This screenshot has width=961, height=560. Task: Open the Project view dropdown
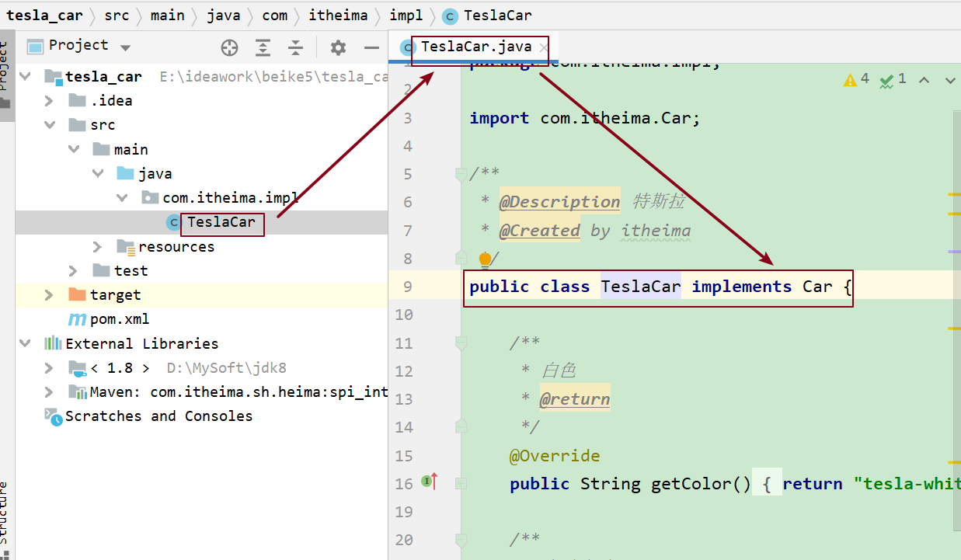click(125, 48)
